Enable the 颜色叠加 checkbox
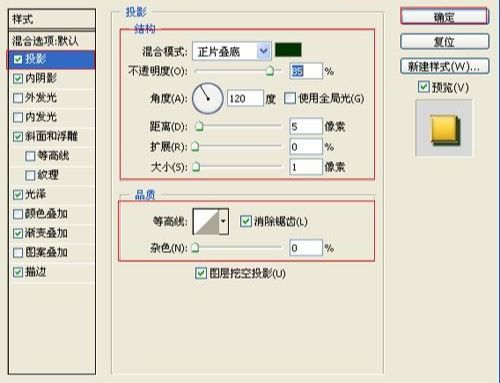 click(18, 214)
